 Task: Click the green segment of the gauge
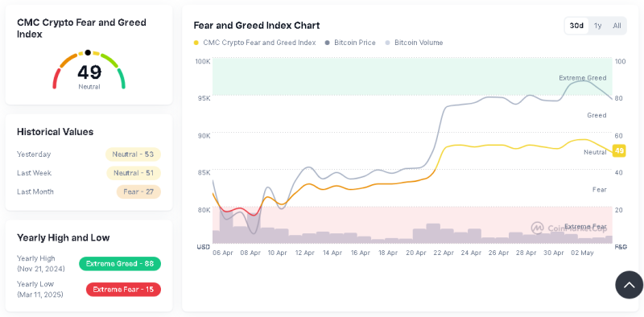[121, 78]
